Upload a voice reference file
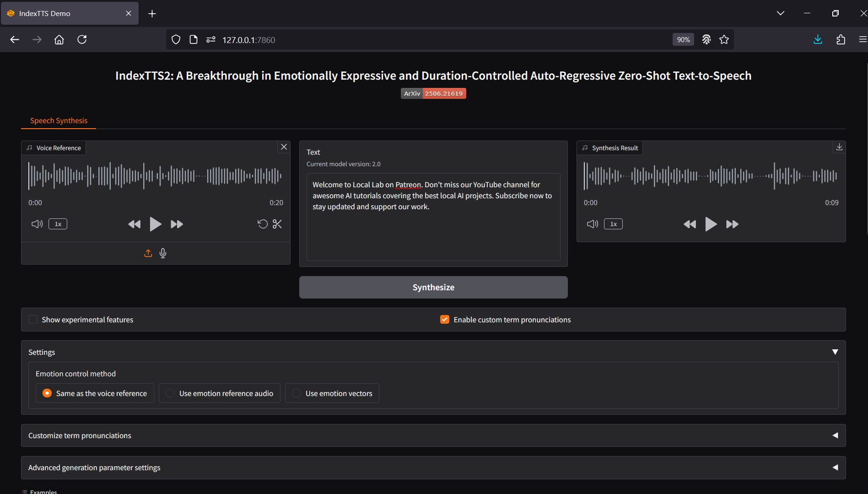This screenshot has height=494, width=868. tap(148, 253)
